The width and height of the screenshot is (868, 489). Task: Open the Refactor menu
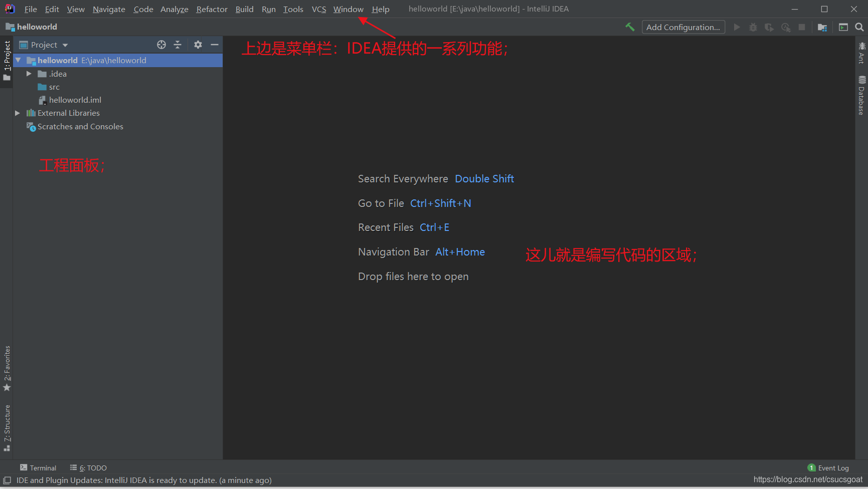pos(212,9)
